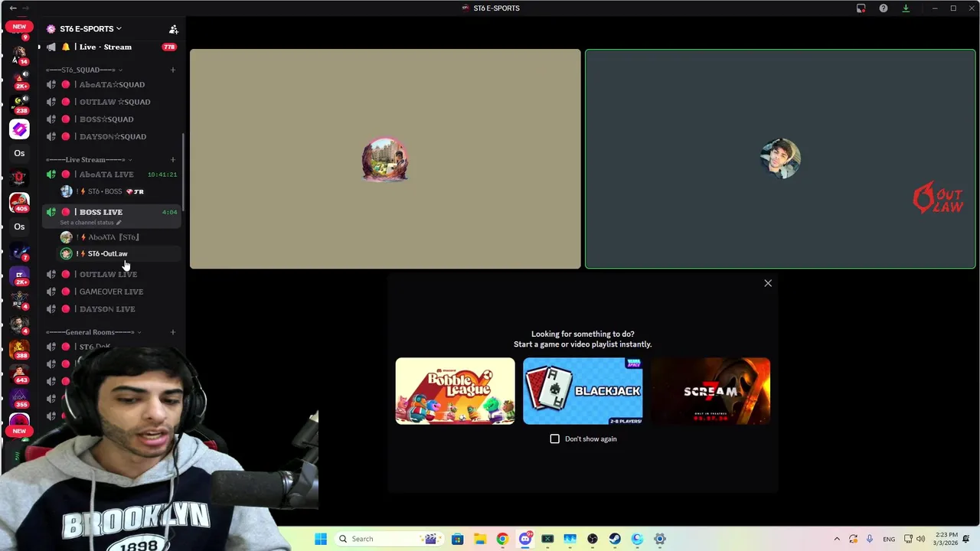980x551 pixels.
Task: Go back with the title bar arrow
Action: (13, 8)
